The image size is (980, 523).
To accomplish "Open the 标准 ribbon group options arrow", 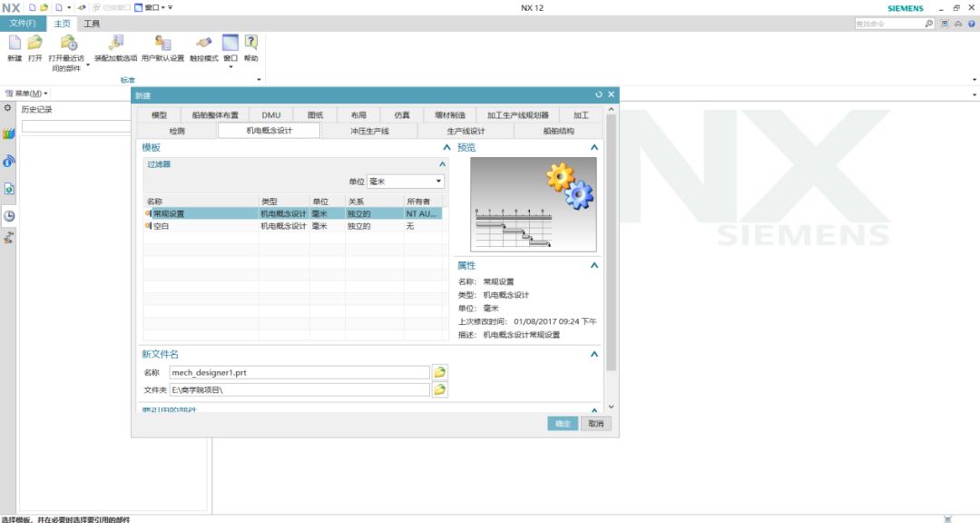I will click(x=259, y=80).
